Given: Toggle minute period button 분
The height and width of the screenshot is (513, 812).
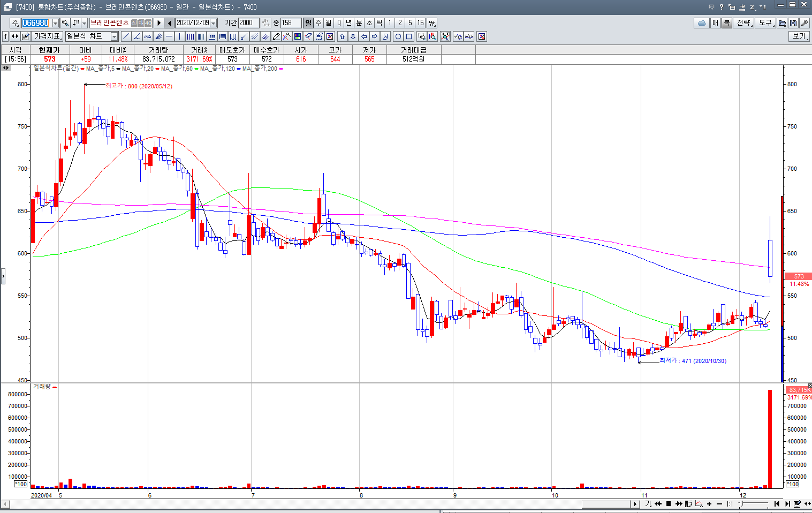Looking at the screenshot, I should coord(359,23).
